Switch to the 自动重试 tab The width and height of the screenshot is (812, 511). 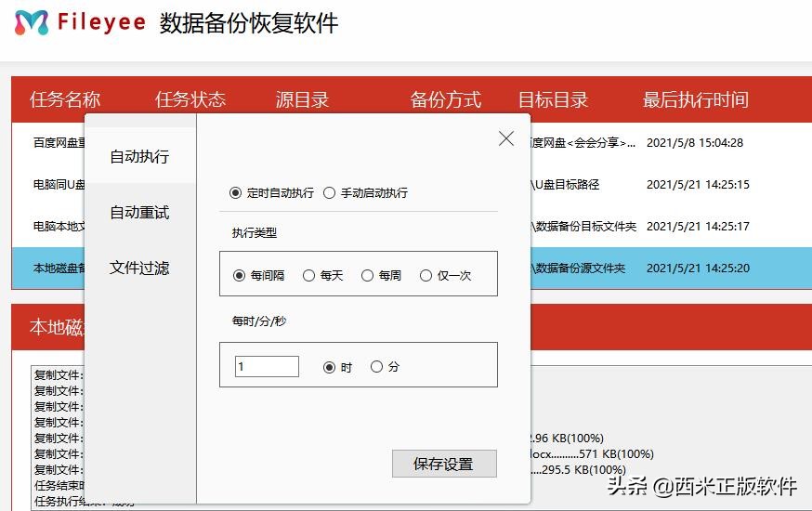point(139,212)
